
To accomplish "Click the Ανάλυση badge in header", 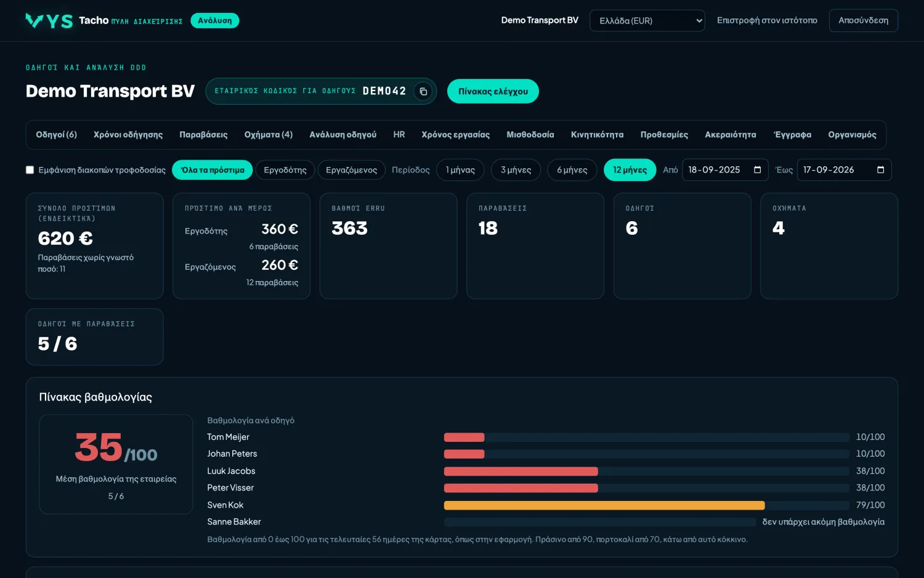I will (215, 20).
